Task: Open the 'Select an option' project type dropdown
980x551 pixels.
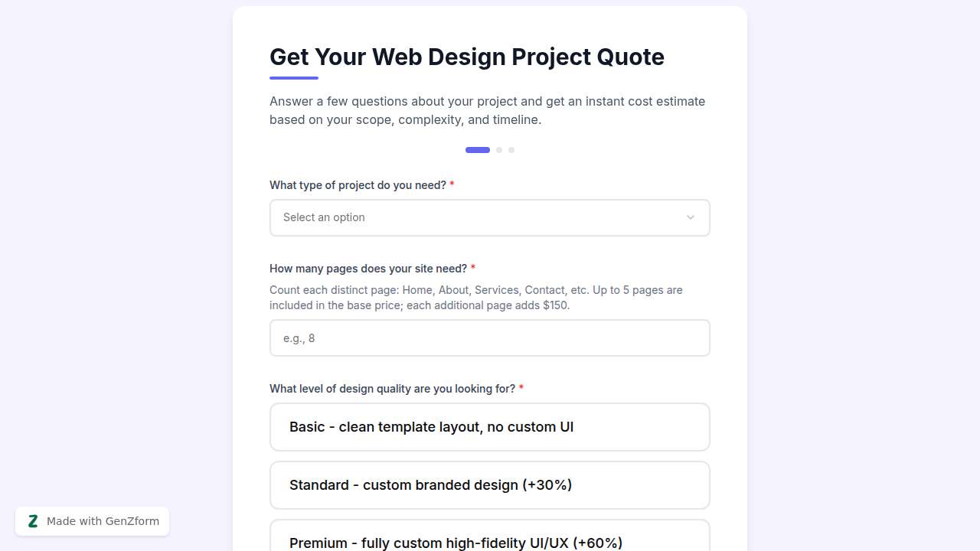Action: 490,217
